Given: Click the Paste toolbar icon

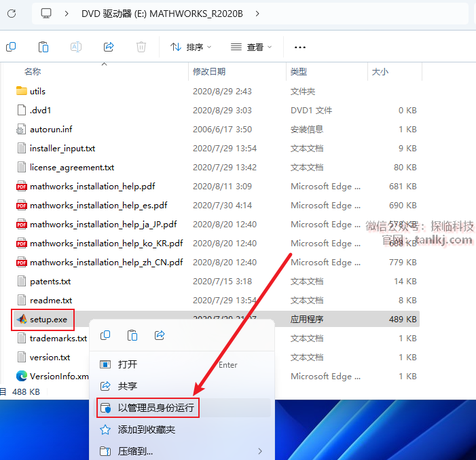Looking at the screenshot, I should pyautogui.click(x=43, y=47).
